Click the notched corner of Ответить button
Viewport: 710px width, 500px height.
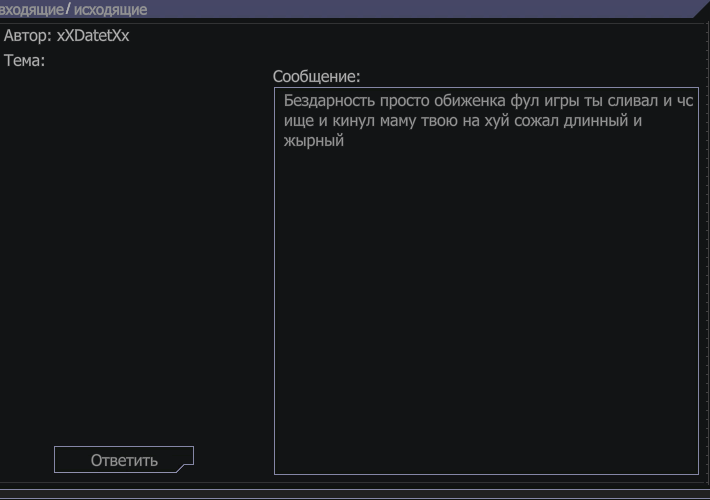pos(186,468)
